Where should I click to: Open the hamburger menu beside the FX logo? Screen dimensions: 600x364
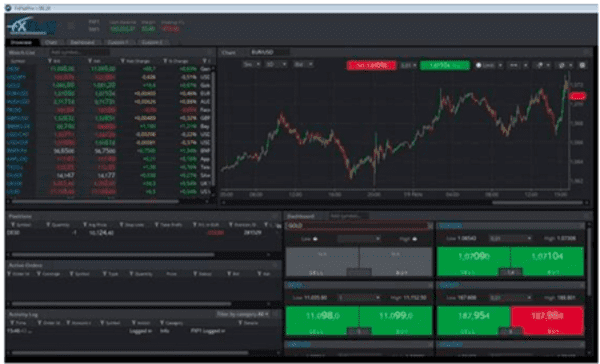pos(71,26)
